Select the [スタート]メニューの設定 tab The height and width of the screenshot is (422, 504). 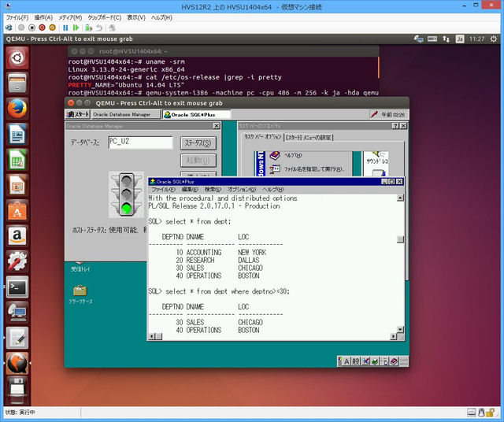[x=309, y=138]
